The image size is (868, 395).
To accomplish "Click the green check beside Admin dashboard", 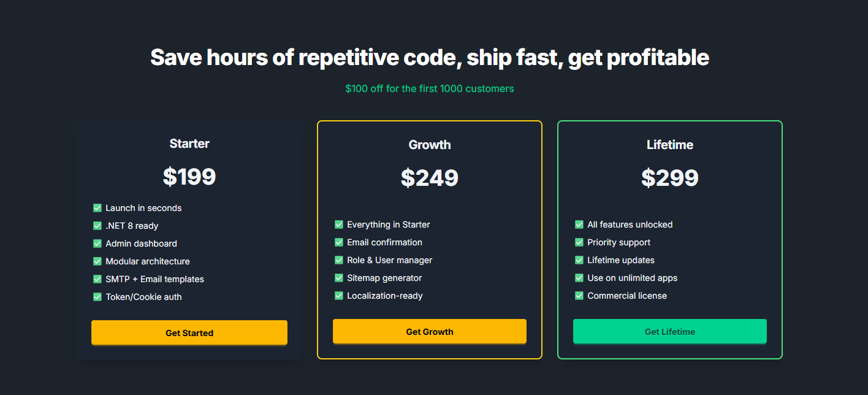I will click(97, 244).
